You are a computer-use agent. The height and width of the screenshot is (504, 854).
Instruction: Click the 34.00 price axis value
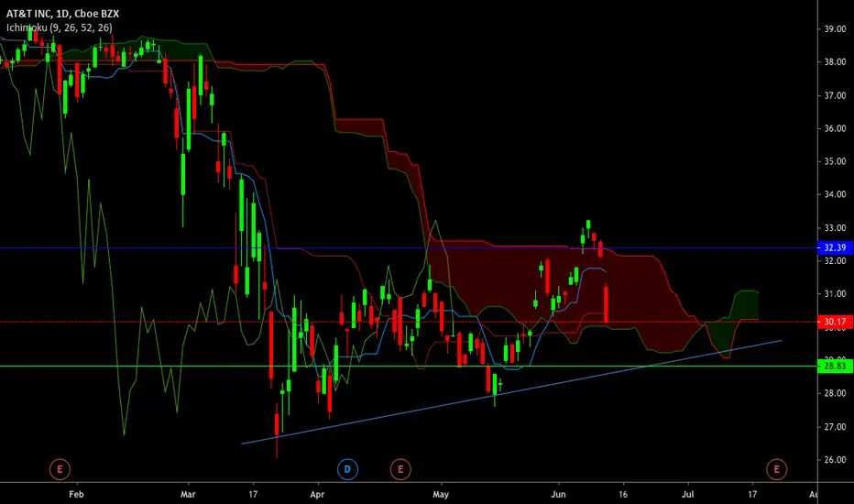tap(835, 194)
